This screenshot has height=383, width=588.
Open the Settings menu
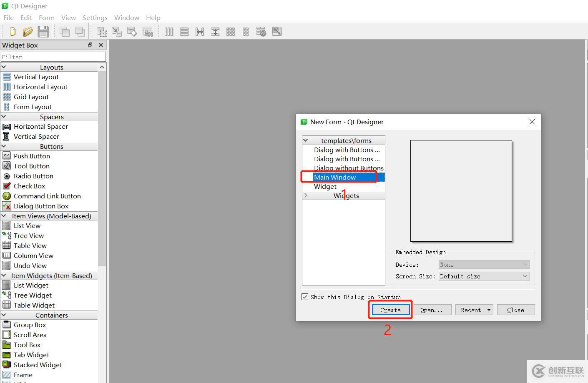point(95,18)
